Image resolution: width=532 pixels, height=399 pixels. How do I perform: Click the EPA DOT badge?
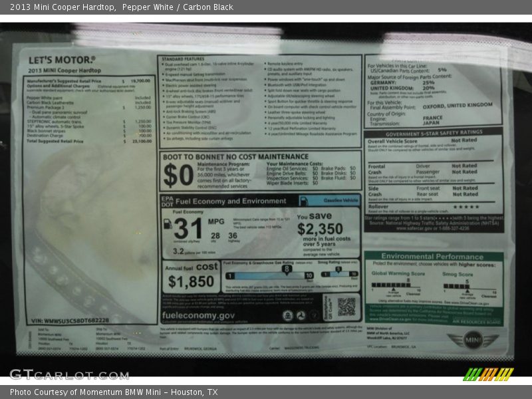166,201
